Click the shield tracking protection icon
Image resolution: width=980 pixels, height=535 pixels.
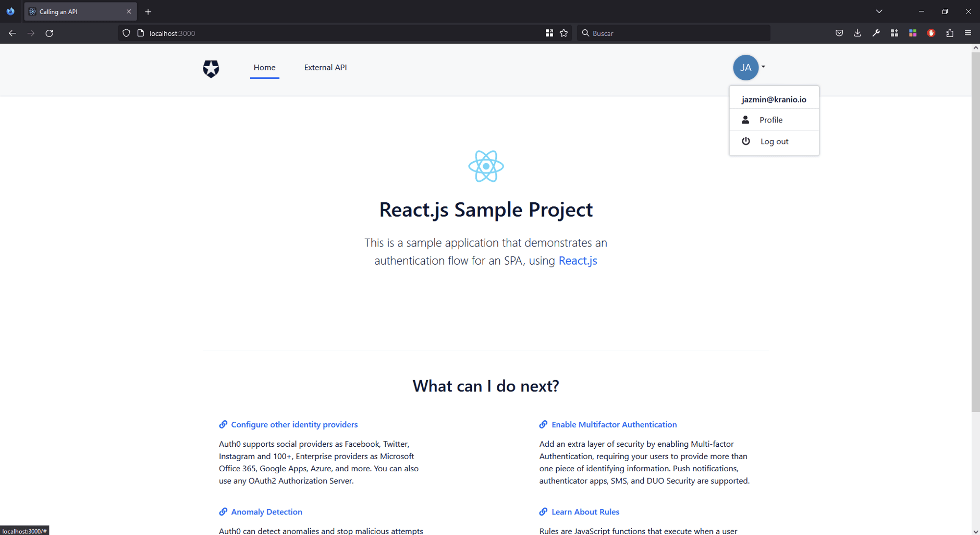(x=126, y=33)
